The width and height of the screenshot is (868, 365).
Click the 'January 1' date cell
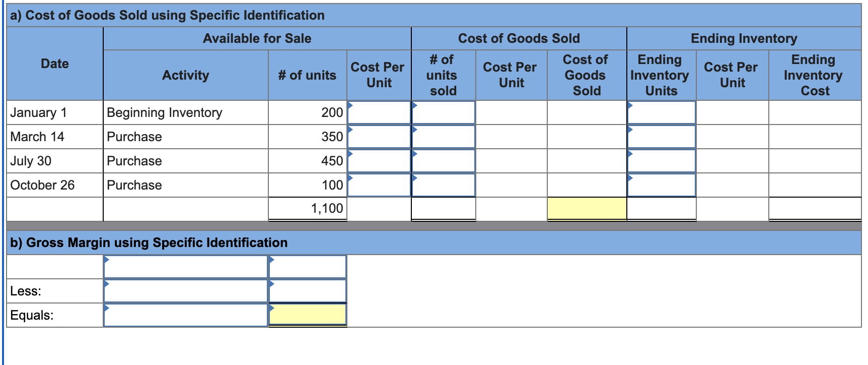click(x=55, y=112)
